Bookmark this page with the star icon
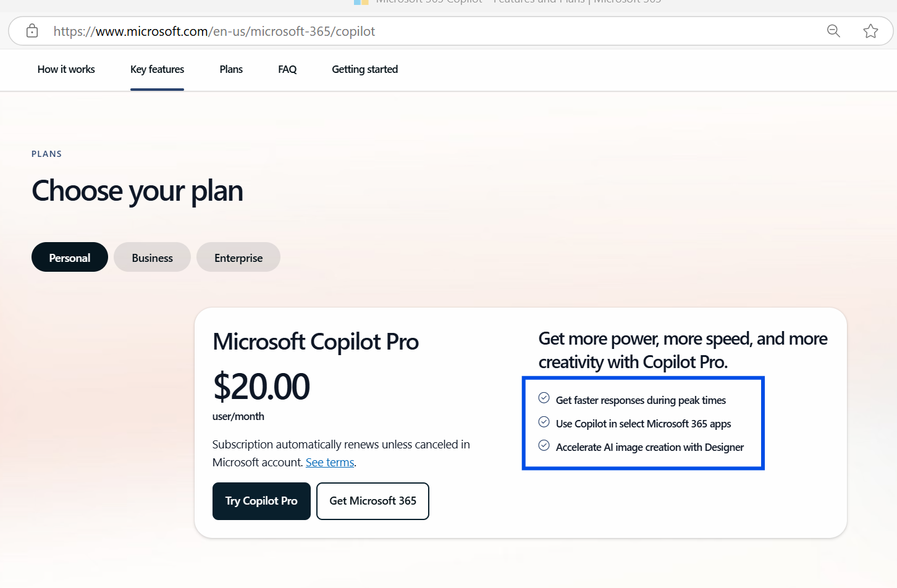This screenshot has width=897, height=588. pyautogui.click(x=870, y=31)
